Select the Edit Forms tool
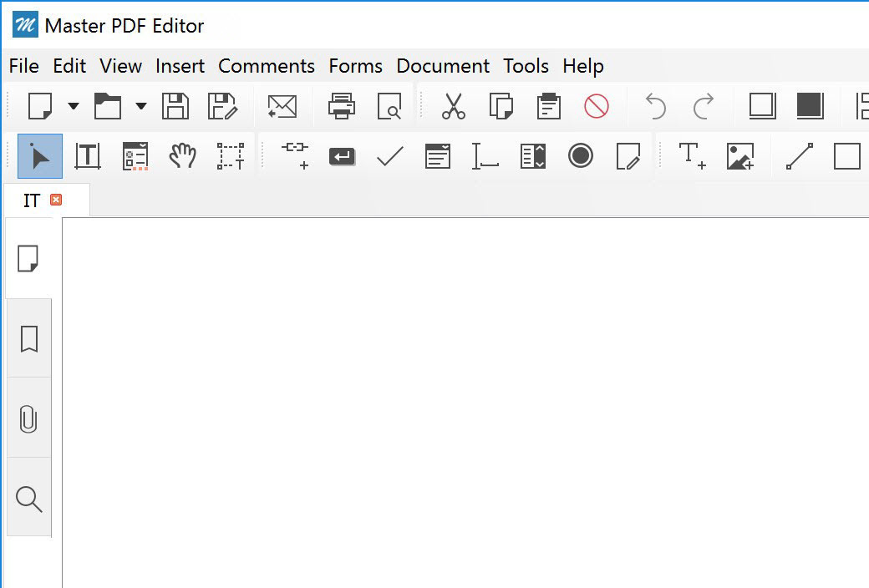Screen dimensions: 869x588 click(x=135, y=156)
